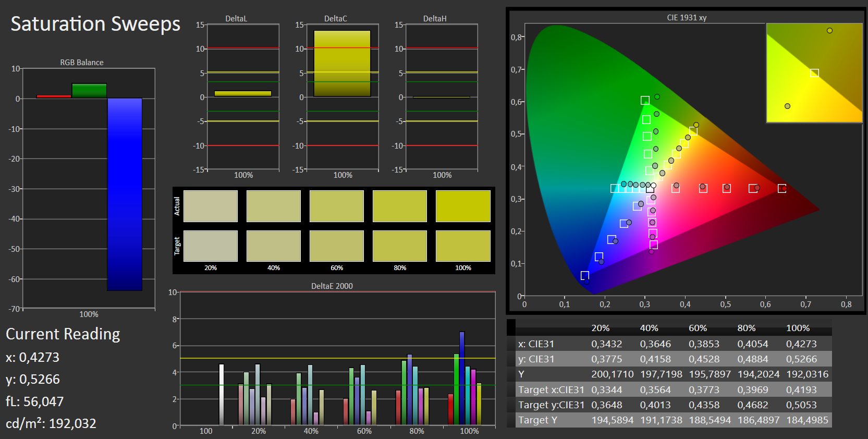Click the yellow DeltaL bar
868x439 pixels.
pyautogui.click(x=243, y=94)
